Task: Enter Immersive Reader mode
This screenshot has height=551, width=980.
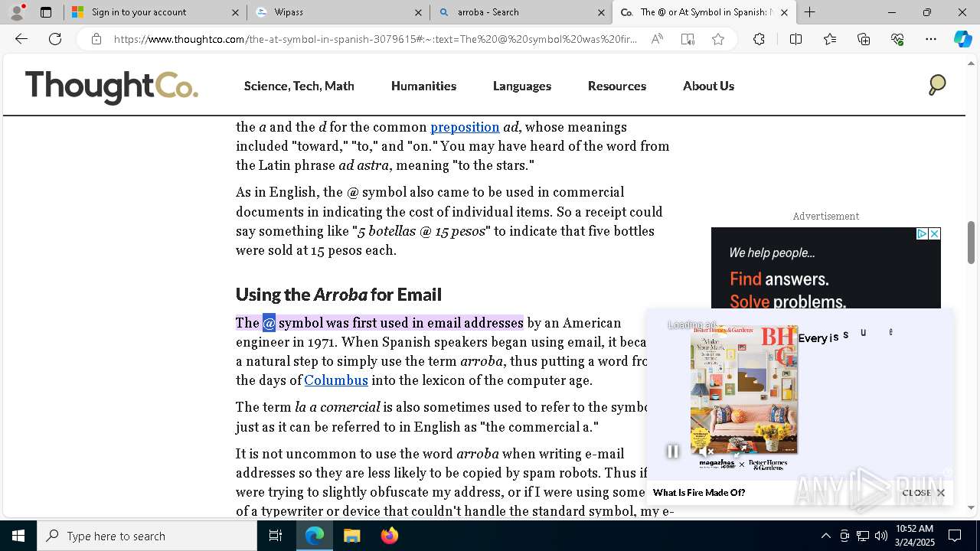Action: (688, 39)
